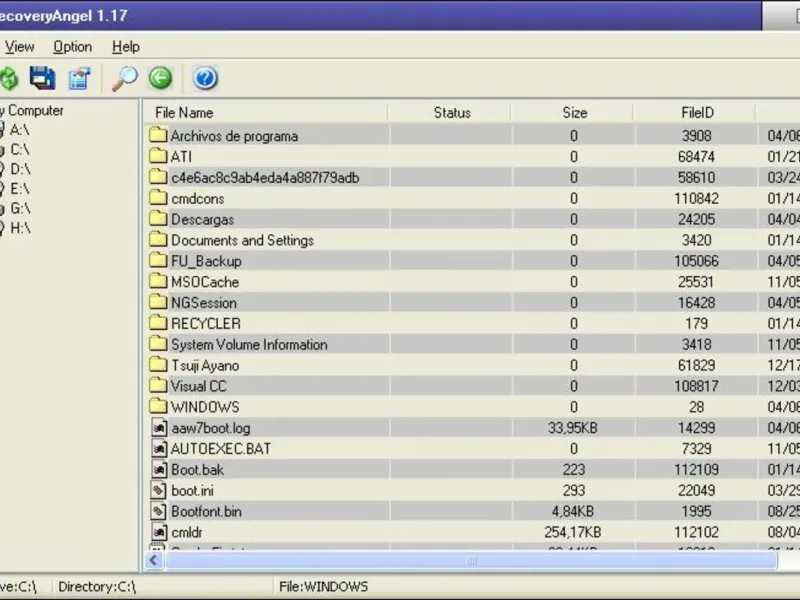Image resolution: width=800 pixels, height=600 pixels.
Task: Select the System Volume Information name
Action: tap(249, 345)
